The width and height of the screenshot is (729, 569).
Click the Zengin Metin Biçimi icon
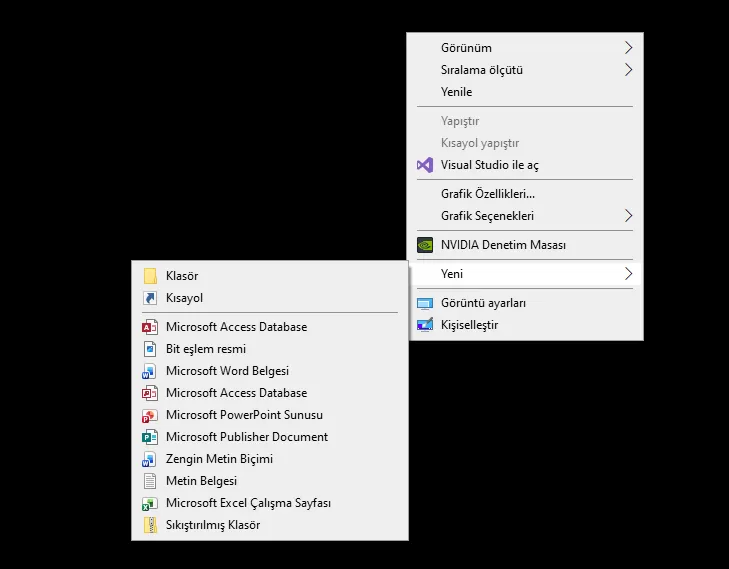tap(149, 459)
